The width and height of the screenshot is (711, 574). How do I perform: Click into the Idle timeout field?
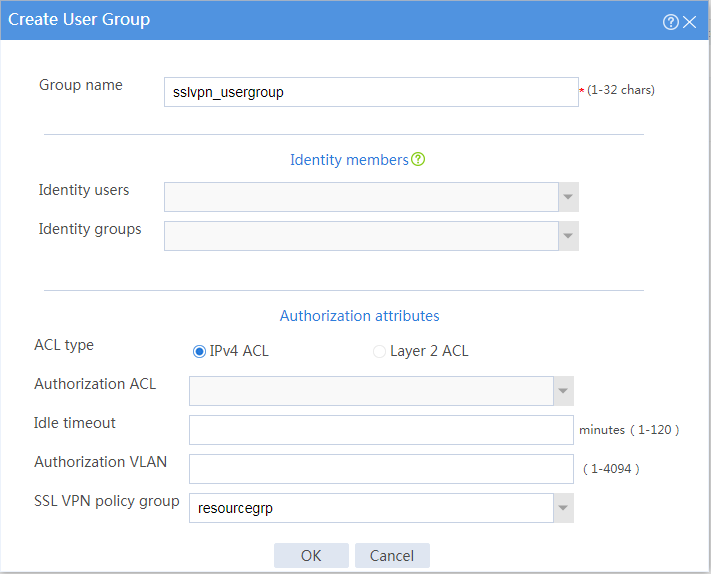pos(381,430)
